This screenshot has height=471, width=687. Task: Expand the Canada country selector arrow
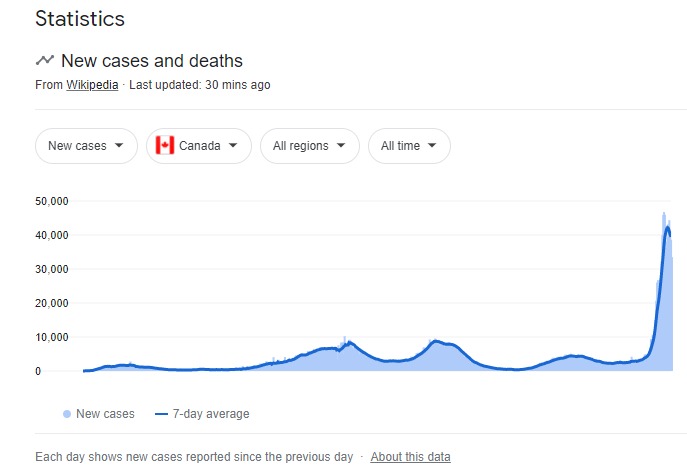pos(233,145)
